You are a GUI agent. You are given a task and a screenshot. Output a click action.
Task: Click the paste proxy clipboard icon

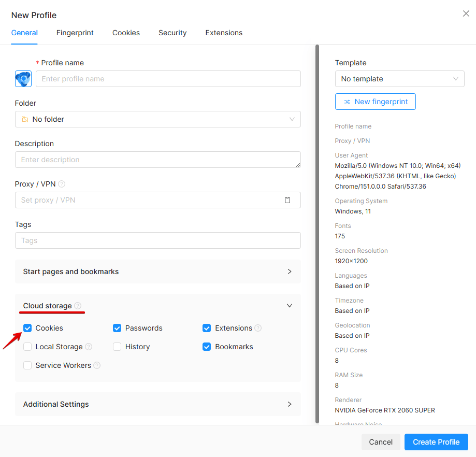click(x=287, y=200)
